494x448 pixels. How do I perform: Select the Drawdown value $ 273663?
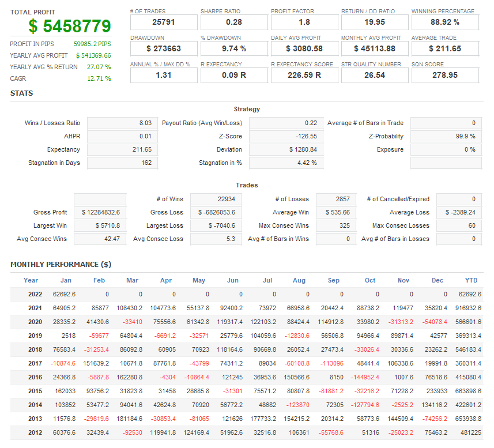pyautogui.click(x=164, y=49)
